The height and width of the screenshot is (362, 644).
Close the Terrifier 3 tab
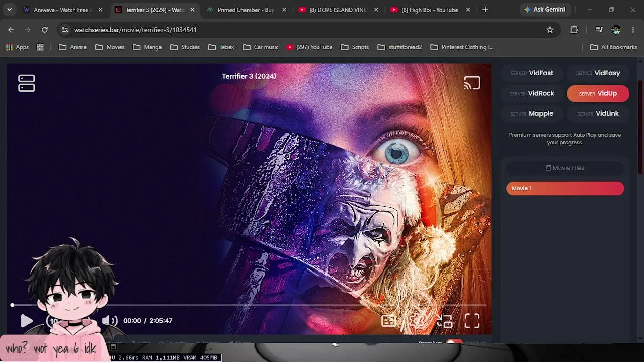pyautogui.click(x=192, y=10)
